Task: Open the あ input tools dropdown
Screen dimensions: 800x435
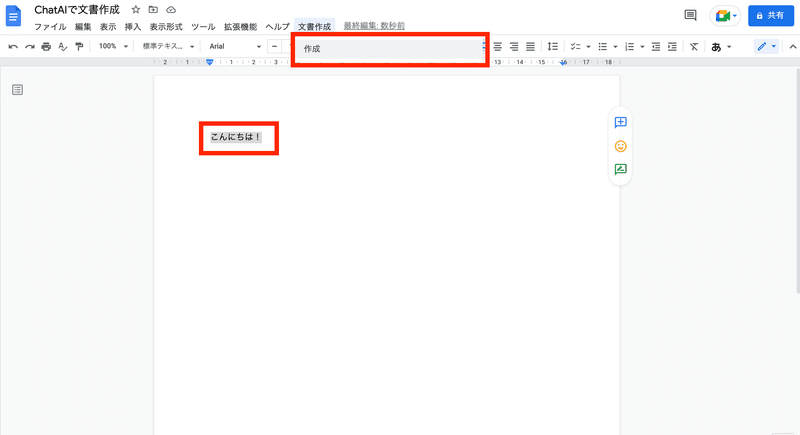Action: (721, 47)
